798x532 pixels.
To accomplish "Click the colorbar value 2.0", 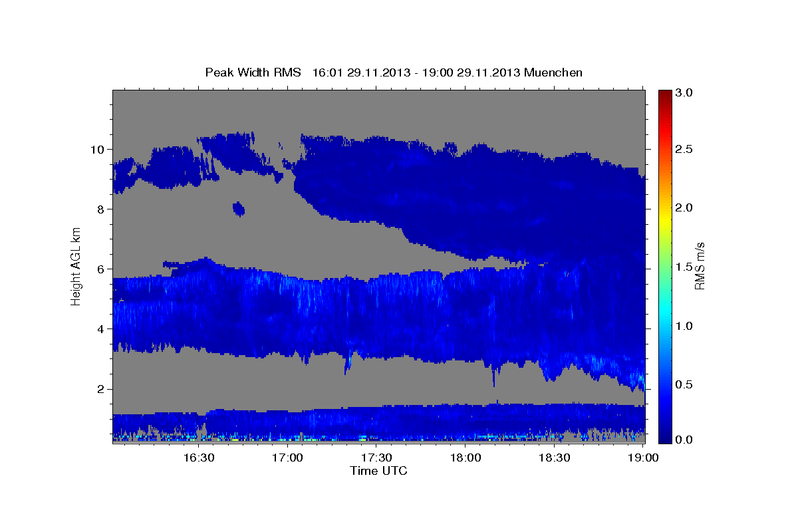I will tap(685, 207).
